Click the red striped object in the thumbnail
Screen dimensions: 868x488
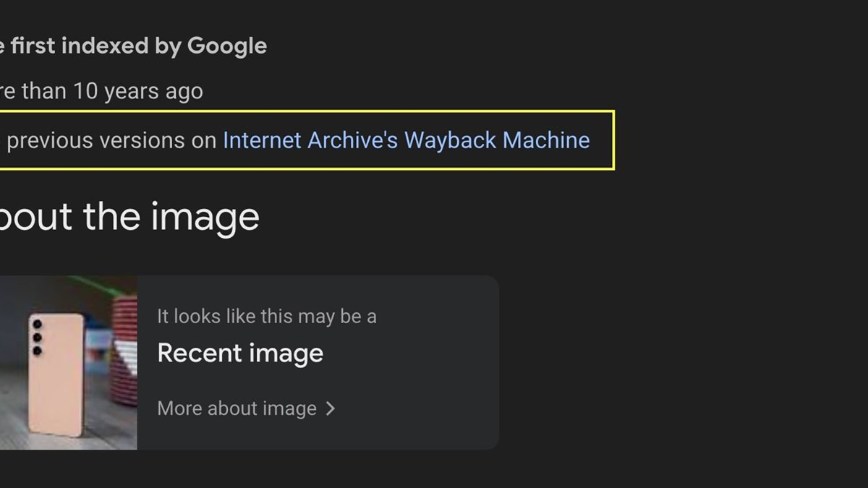tap(124, 347)
